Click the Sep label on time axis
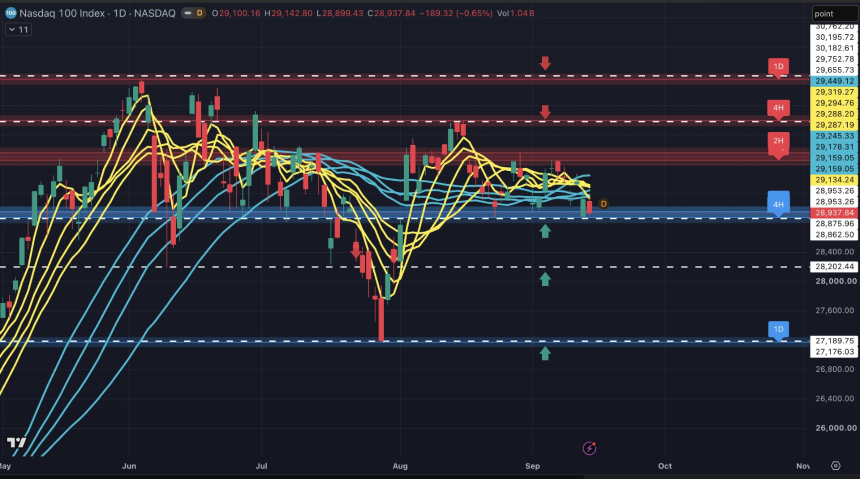The width and height of the screenshot is (860, 479). [532, 466]
